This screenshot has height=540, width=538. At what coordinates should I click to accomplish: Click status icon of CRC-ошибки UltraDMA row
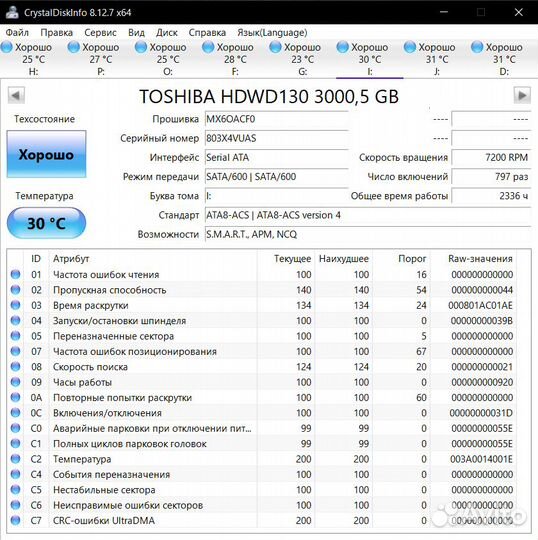tap(15, 520)
